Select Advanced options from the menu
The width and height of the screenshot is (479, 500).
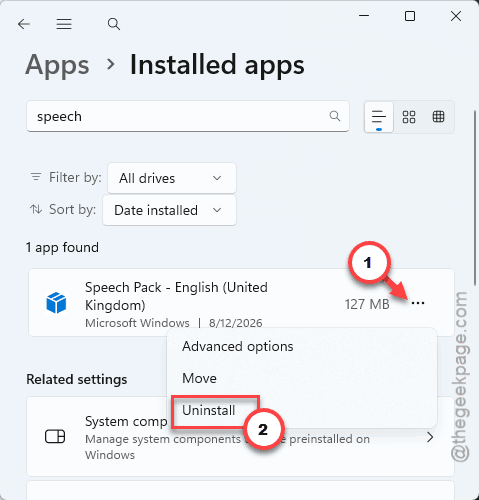coord(238,346)
